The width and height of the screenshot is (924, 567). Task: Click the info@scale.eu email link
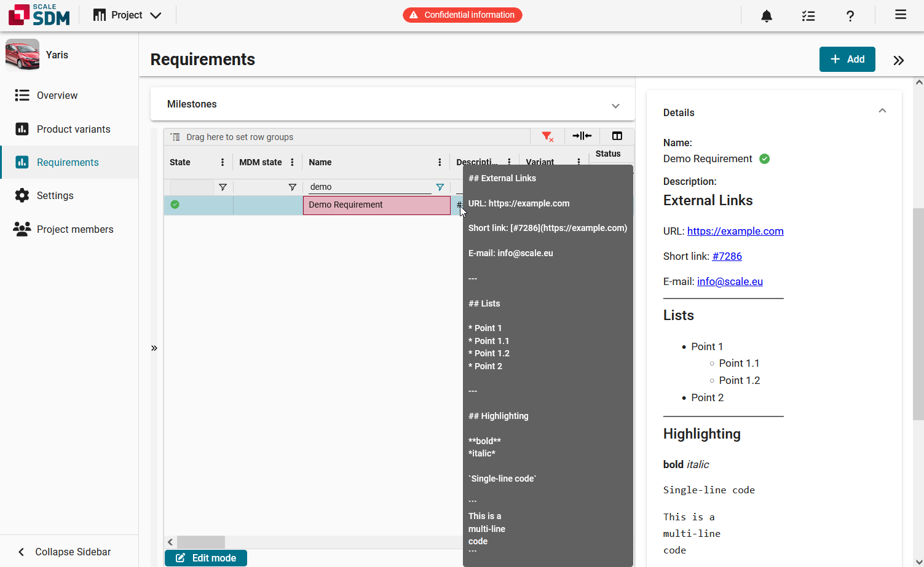coord(730,281)
